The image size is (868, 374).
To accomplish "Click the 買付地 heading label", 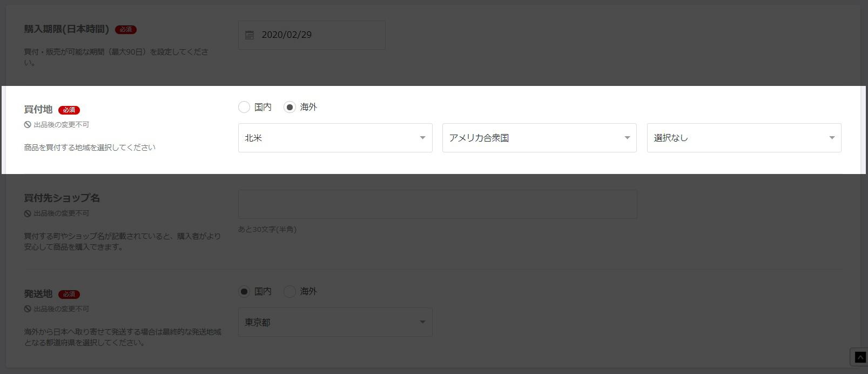I will pos(38,110).
